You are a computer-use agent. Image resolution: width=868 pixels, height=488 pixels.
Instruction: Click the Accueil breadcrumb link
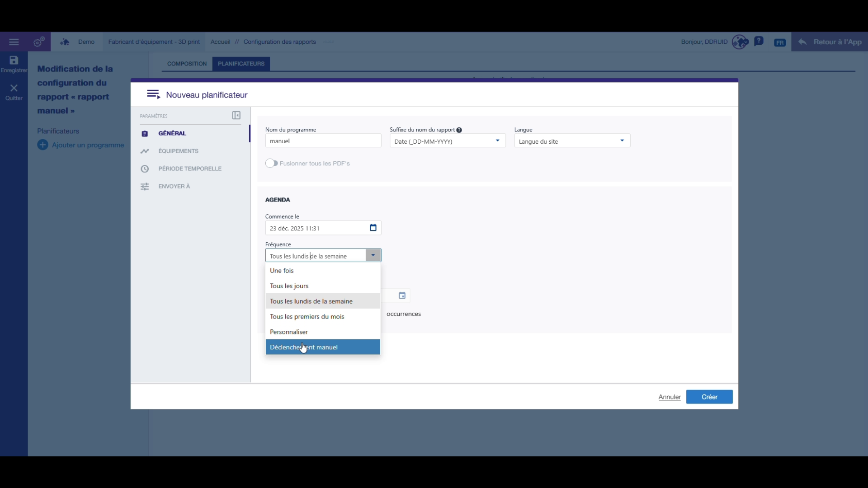pyautogui.click(x=220, y=42)
